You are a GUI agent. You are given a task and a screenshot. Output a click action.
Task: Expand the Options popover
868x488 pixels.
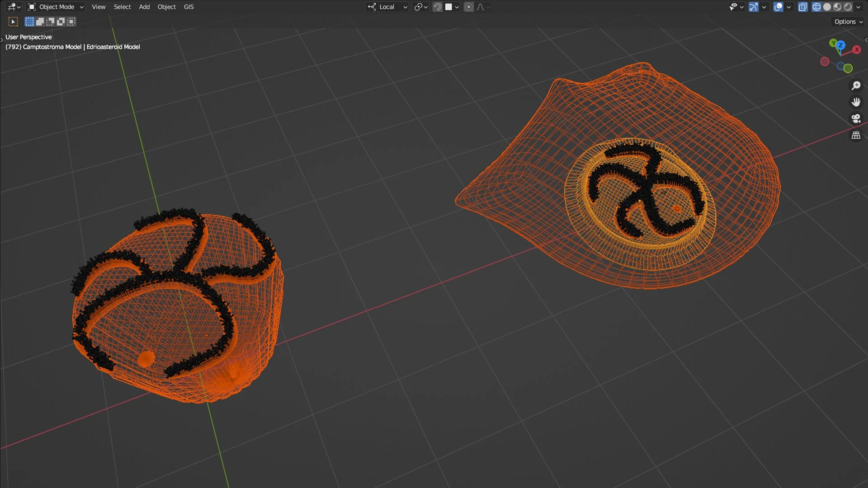(x=848, y=22)
